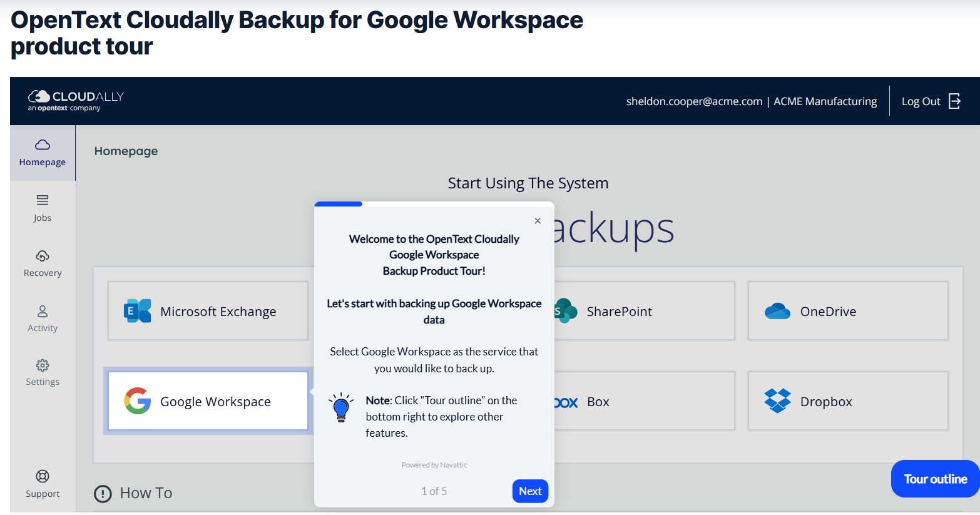Select the Dropbox service card

(848, 401)
